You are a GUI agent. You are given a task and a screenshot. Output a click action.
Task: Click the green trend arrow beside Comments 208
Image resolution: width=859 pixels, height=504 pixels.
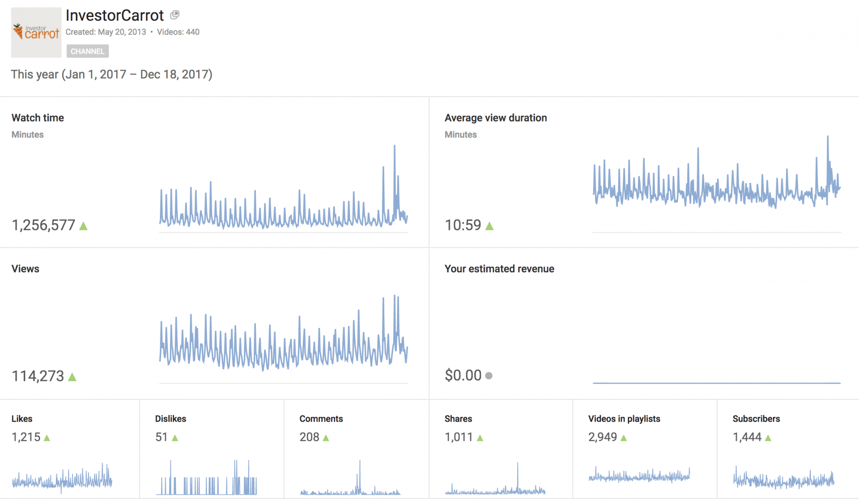click(326, 438)
